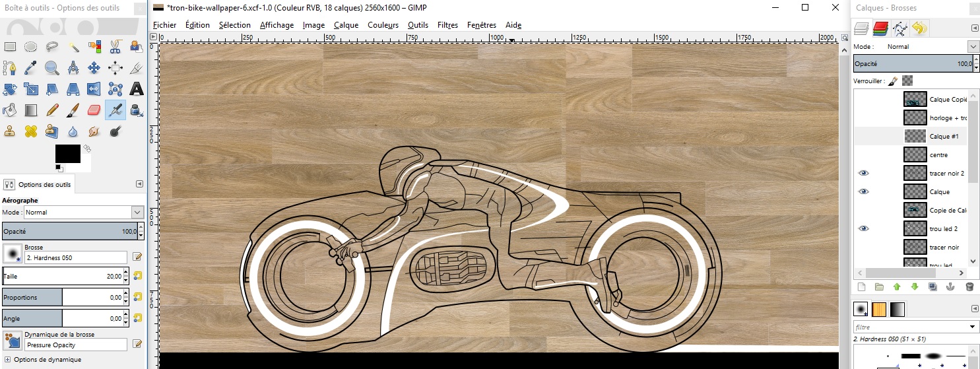
Task: Open the Calques dock tab menu arrow
Action: (x=975, y=28)
